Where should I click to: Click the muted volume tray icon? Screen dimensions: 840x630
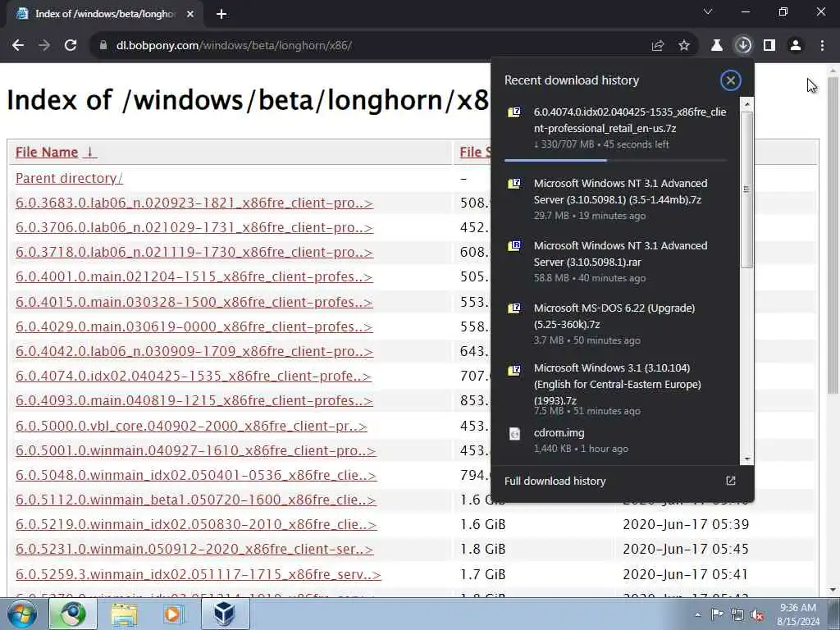coord(757,615)
